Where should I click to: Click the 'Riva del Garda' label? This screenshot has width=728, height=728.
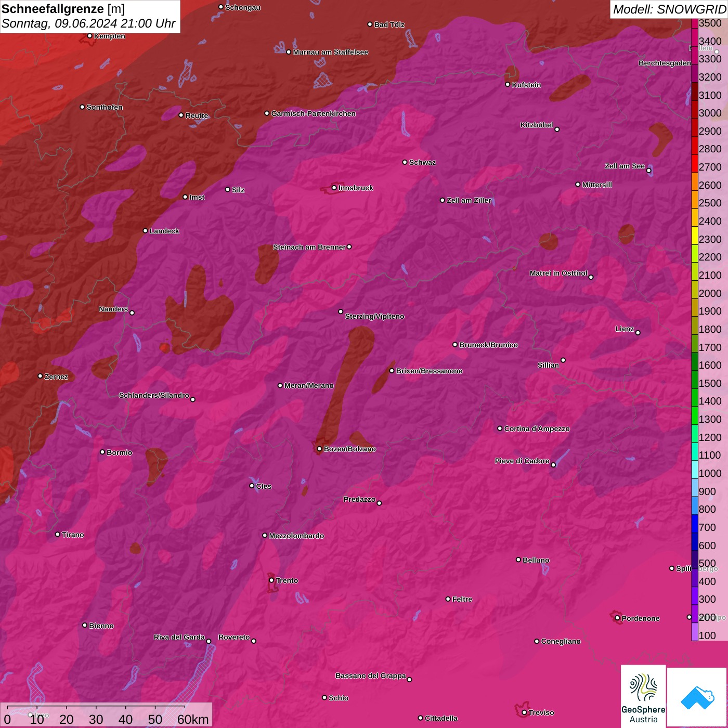[x=179, y=637]
